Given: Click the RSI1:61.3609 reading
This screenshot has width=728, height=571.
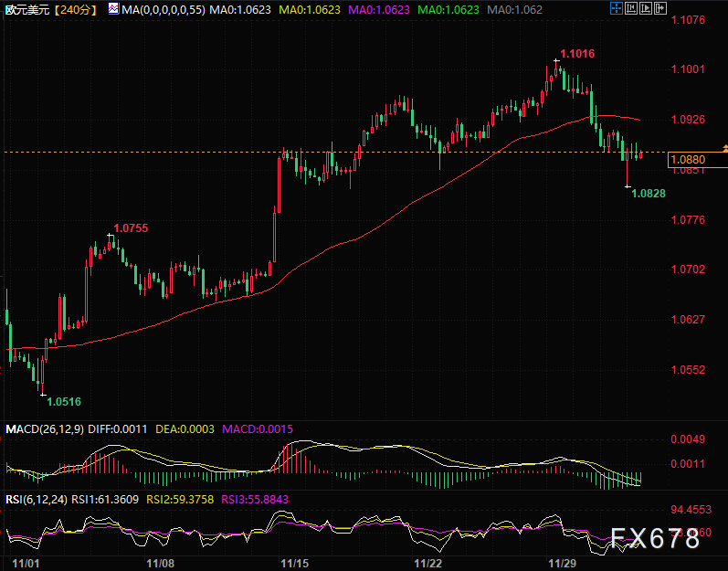Looking at the screenshot, I should pyautogui.click(x=105, y=500).
